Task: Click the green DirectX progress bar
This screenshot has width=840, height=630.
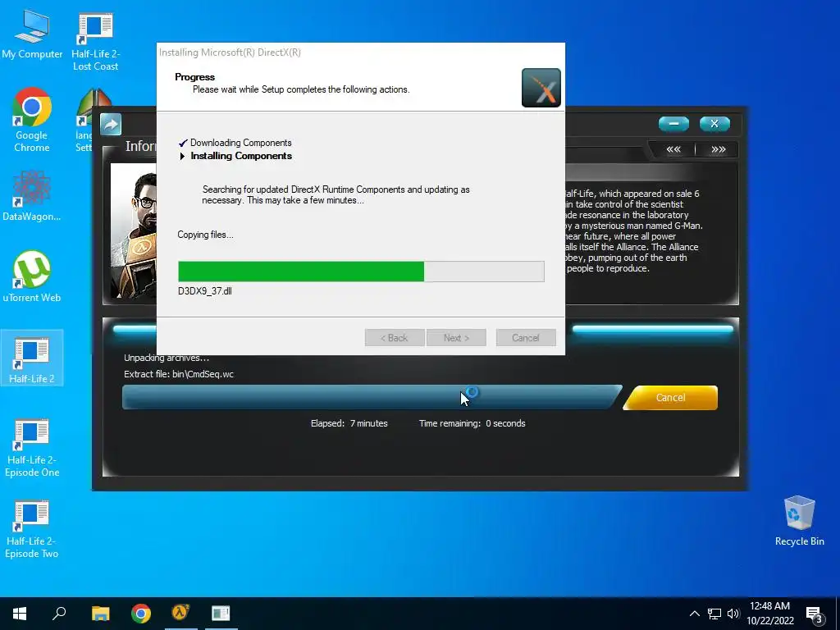Action: click(x=361, y=272)
